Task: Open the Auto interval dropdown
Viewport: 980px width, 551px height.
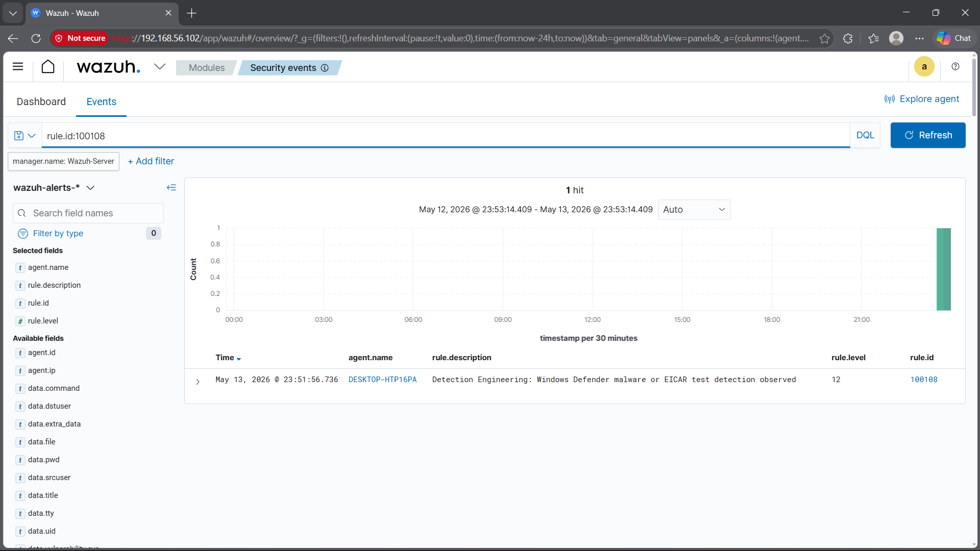Action: point(694,210)
